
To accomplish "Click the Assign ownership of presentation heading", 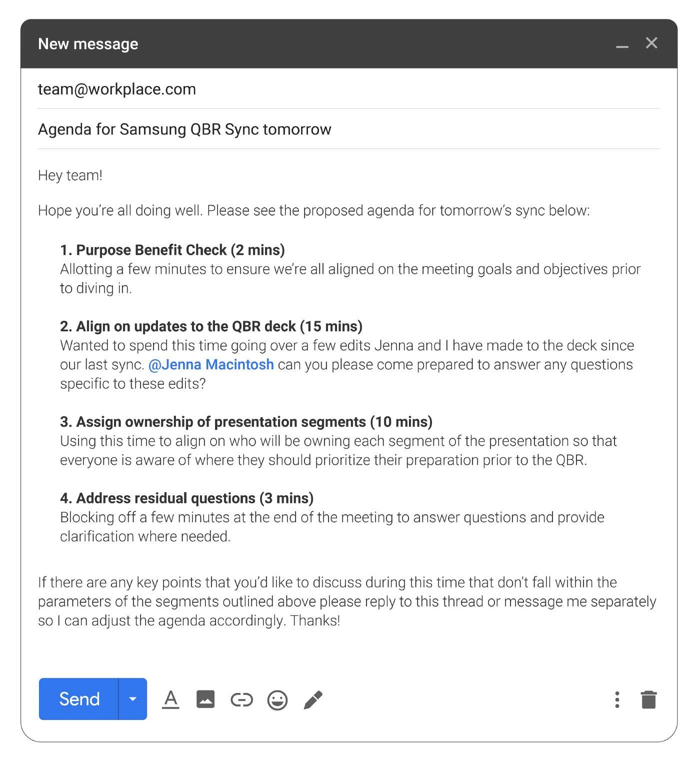I will [246, 421].
